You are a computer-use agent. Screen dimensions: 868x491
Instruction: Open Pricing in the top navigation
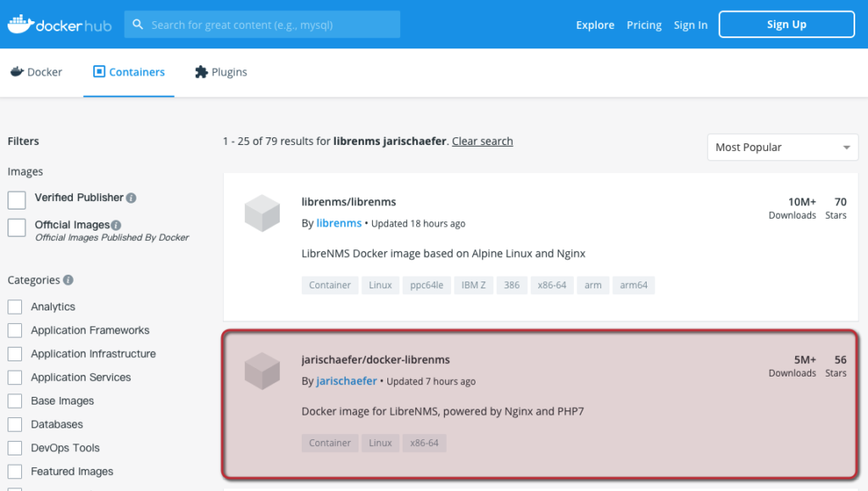pos(644,25)
